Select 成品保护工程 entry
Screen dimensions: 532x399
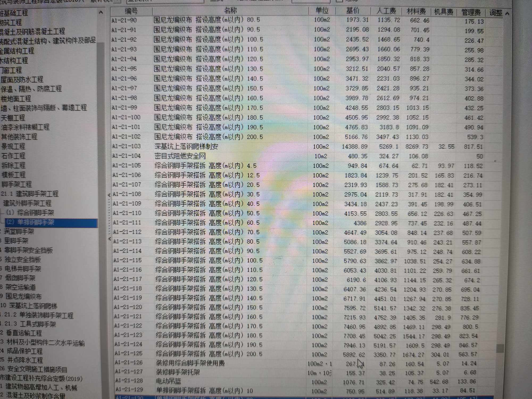[x=25, y=351]
